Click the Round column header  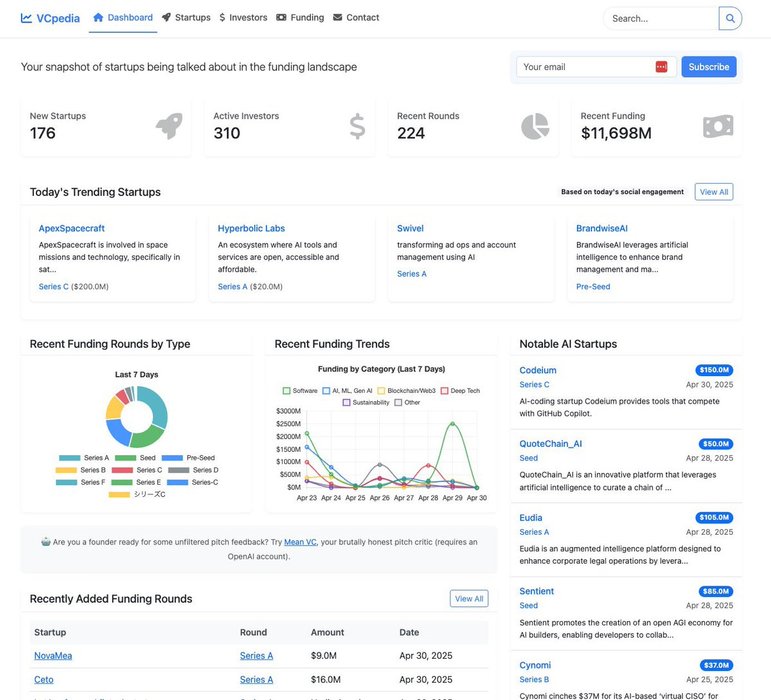point(253,632)
